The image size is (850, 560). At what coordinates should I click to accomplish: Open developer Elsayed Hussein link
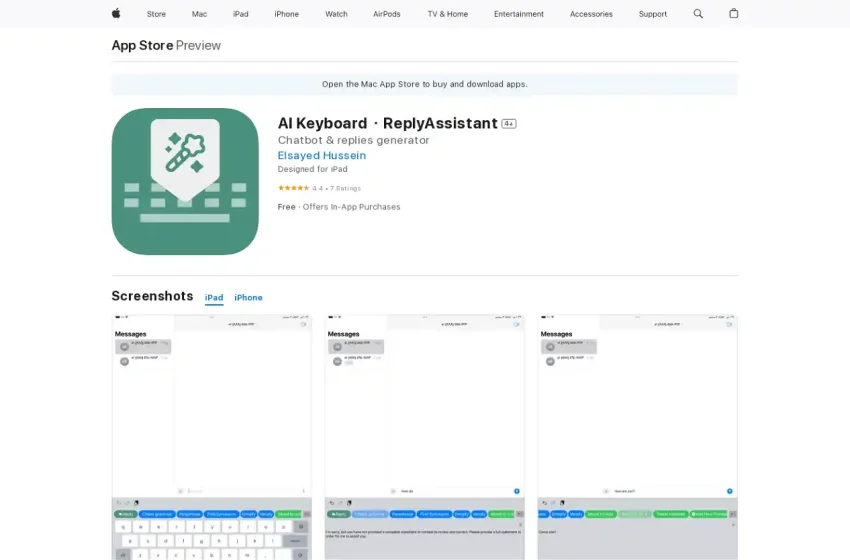coord(321,156)
